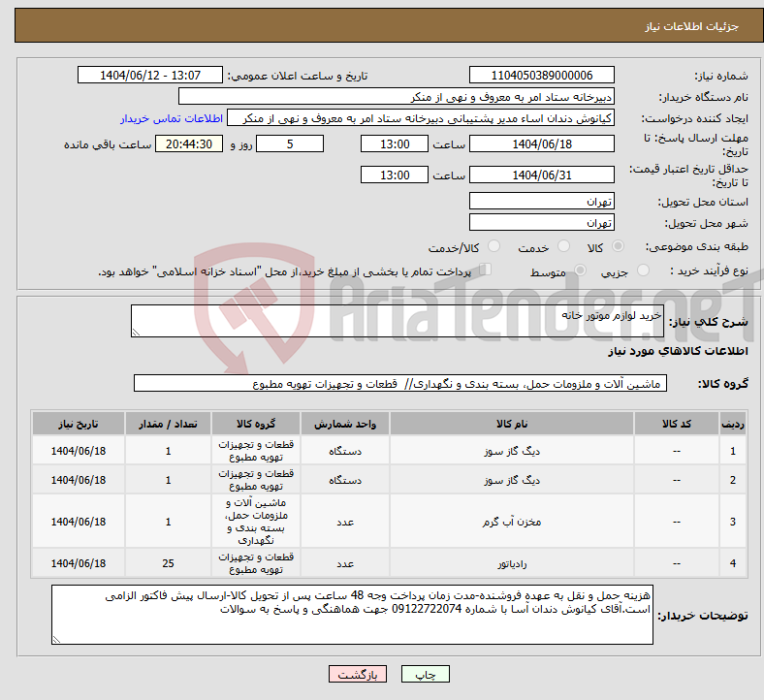Click the resize handle of شرح کلی نیاز box

click(x=136, y=333)
